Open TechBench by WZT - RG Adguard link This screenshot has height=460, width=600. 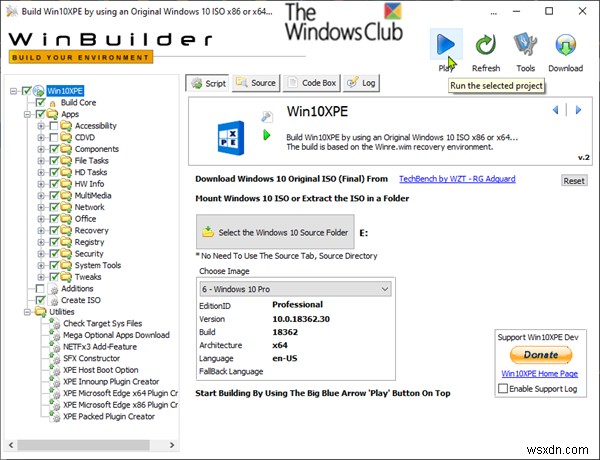click(457, 179)
